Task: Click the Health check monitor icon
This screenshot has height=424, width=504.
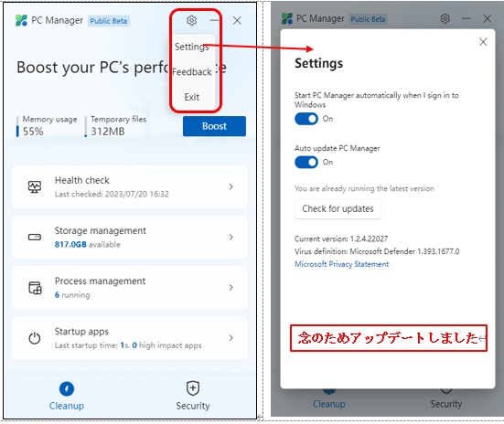Action: tap(35, 186)
